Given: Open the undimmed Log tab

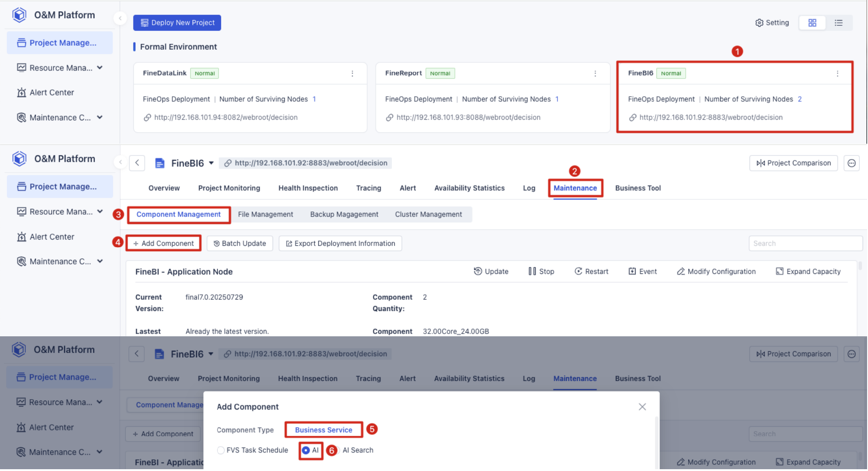Looking at the screenshot, I should tap(529, 188).
